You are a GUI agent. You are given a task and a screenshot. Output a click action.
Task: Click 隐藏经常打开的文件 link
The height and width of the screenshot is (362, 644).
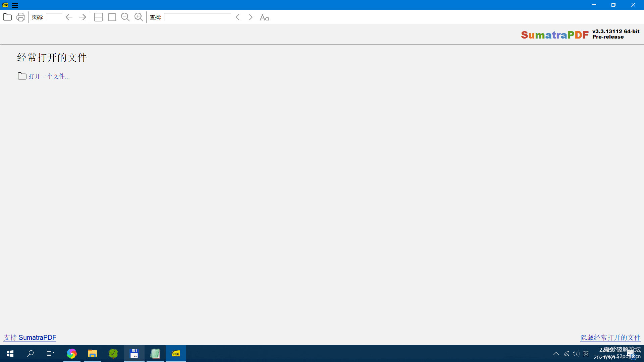tap(610, 338)
